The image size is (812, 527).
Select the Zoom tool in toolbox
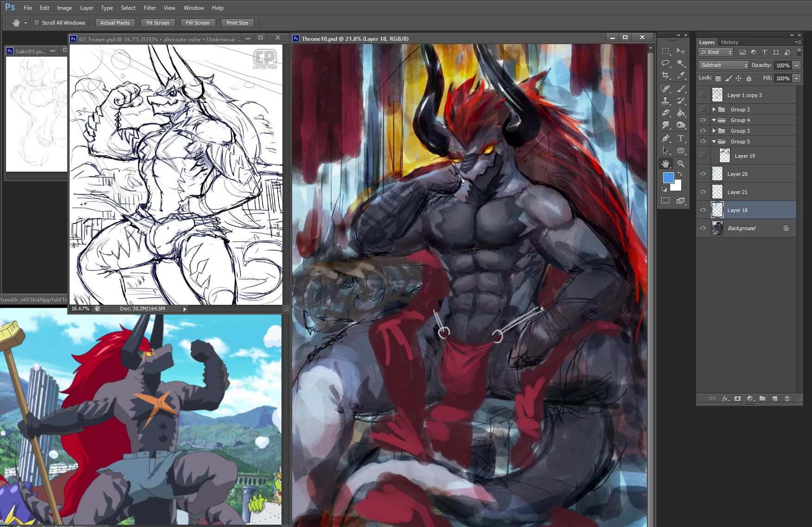click(681, 163)
